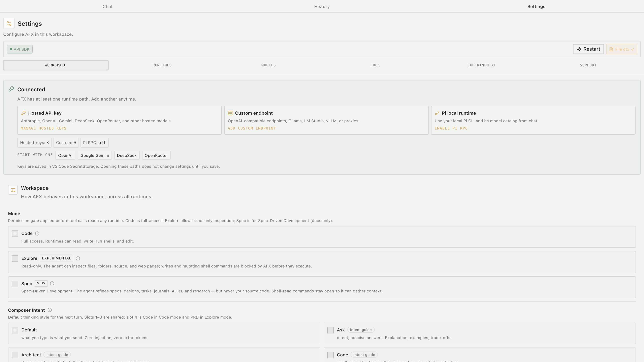Click the NEW badge next to Spec
Image resolution: width=644 pixels, height=362 pixels.
[x=41, y=283]
